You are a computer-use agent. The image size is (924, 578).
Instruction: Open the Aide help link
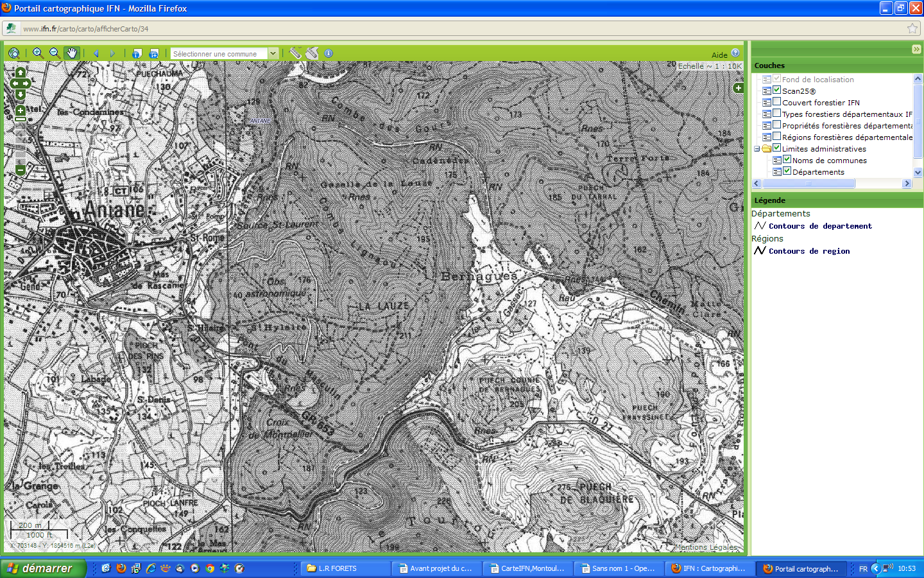pyautogui.click(x=719, y=55)
